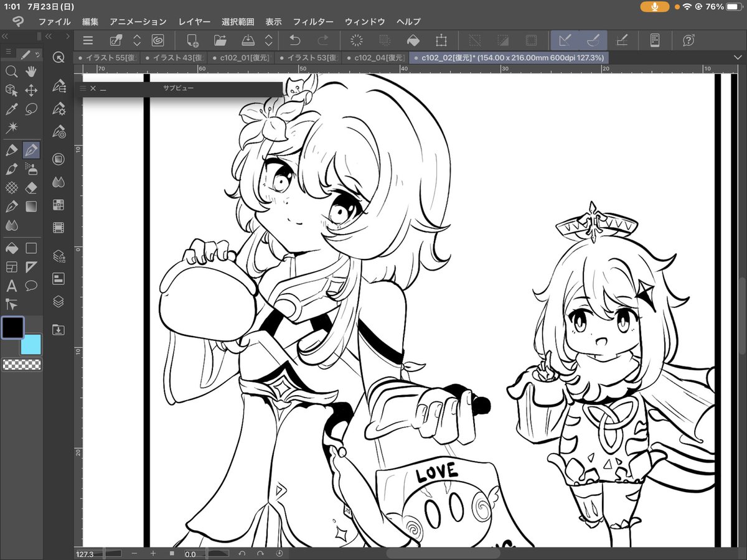Screen dimensions: 747x560
Task: Select the Airbrush spray tool
Action: coord(31,169)
